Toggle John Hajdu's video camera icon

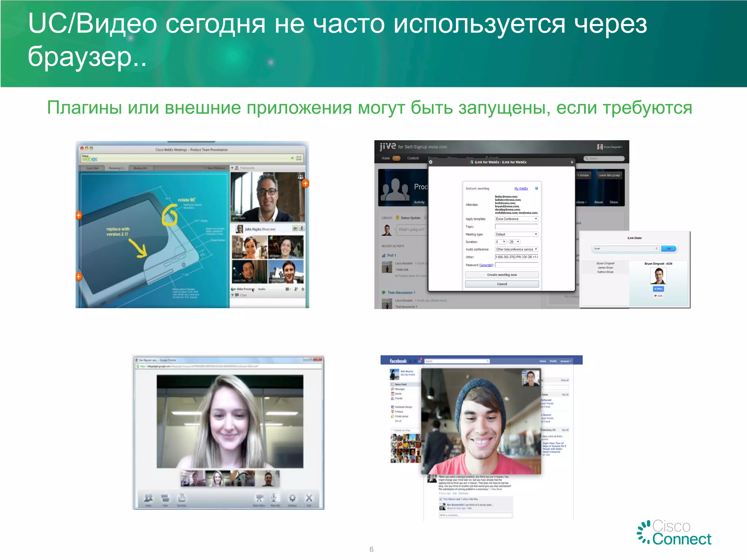(295, 228)
